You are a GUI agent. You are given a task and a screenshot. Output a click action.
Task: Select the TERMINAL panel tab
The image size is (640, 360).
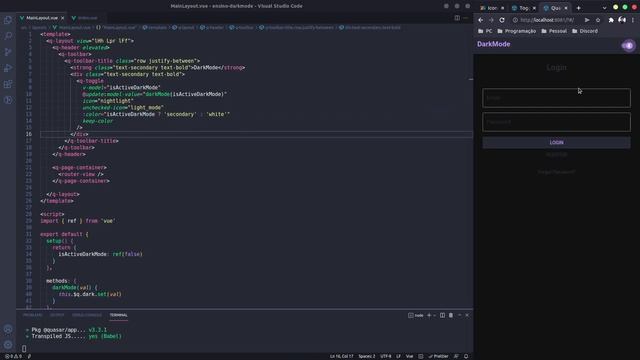pyautogui.click(x=118, y=315)
